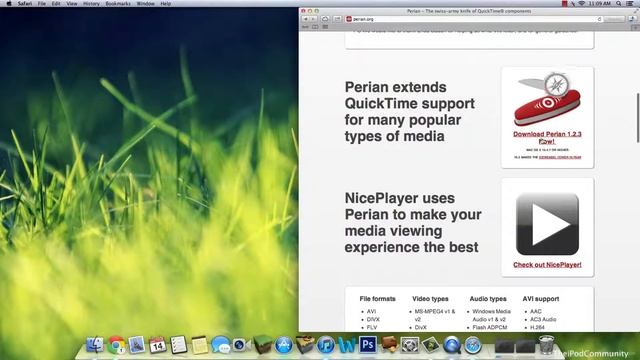The image size is (640, 360).
Task: Go forward in Safari toolbar
Action: [313, 19]
